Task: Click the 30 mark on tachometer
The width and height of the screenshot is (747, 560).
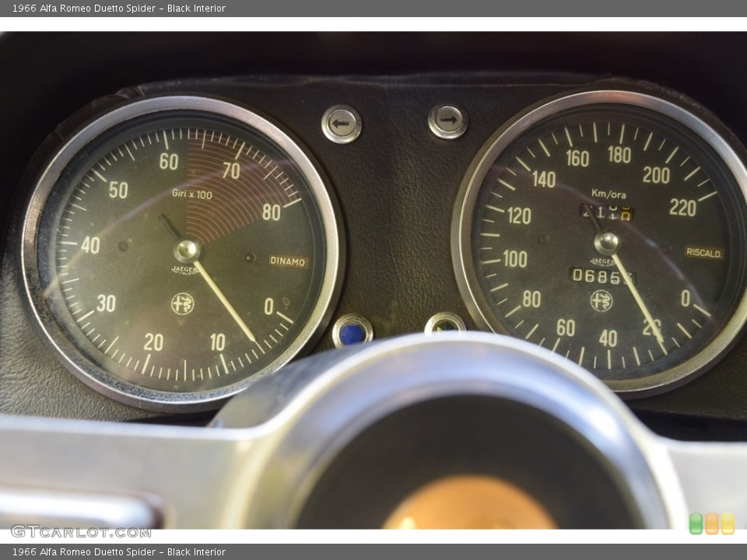Action: (x=106, y=303)
